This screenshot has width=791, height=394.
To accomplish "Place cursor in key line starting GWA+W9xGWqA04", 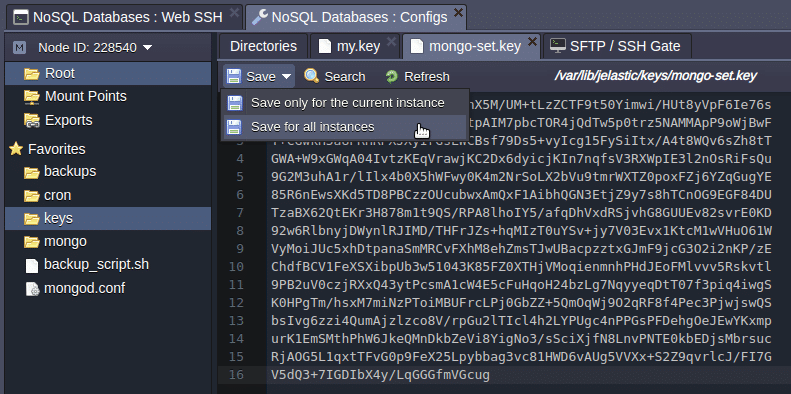I will pyautogui.click(x=521, y=159).
